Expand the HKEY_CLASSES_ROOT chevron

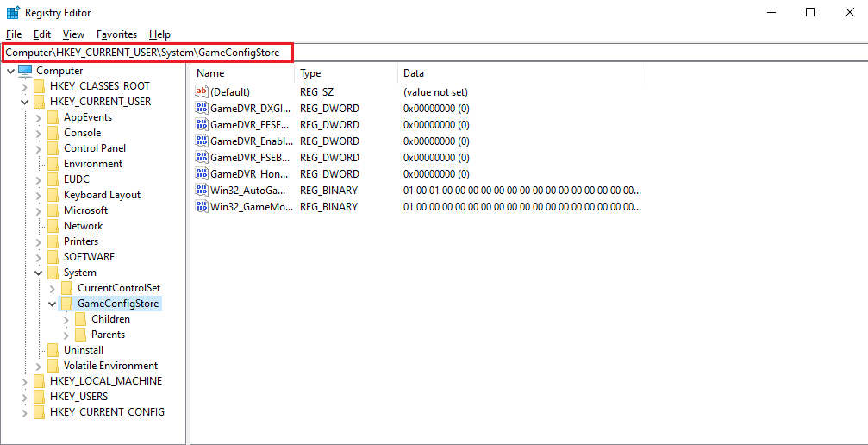(x=24, y=86)
